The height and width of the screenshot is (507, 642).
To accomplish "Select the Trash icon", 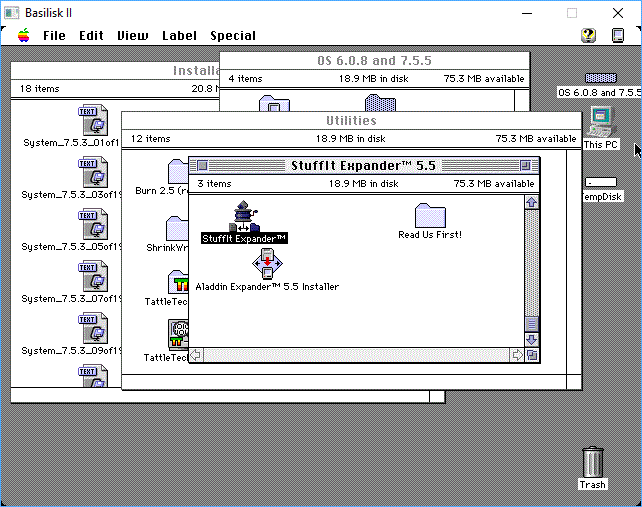I will point(592,462).
